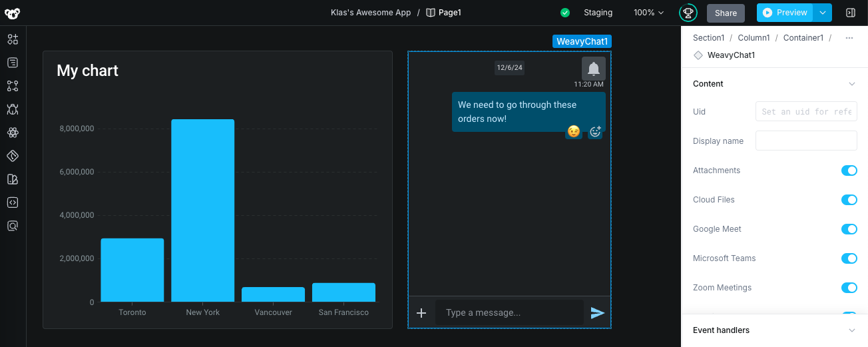The width and height of the screenshot is (868, 347).
Task: Open the Preview button dropdown arrow
Action: [x=824, y=13]
